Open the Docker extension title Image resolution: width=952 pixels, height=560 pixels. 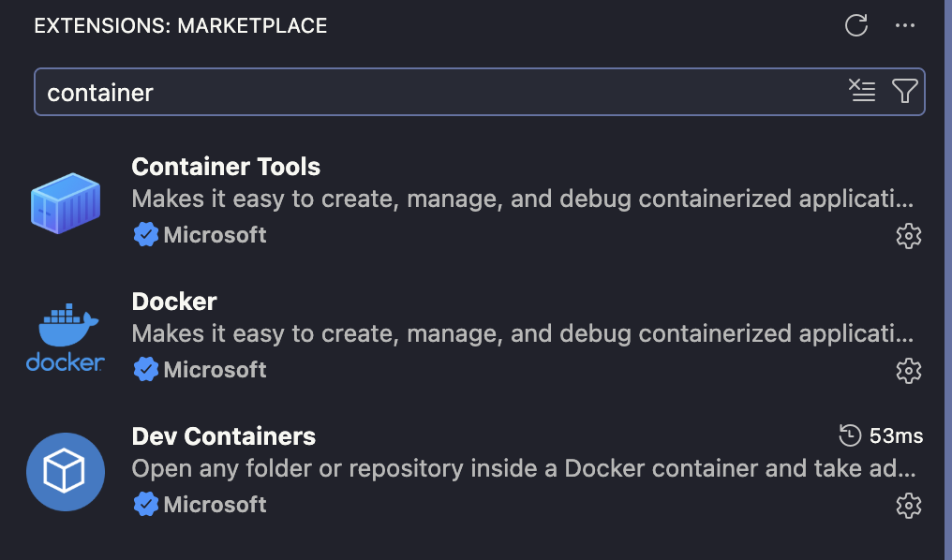(174, 302)
